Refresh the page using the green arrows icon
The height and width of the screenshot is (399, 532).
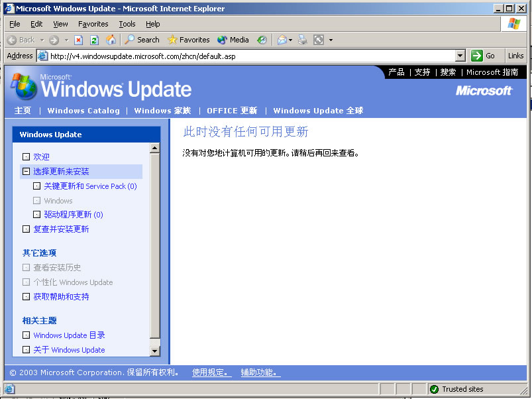click(x=94, y=40)
